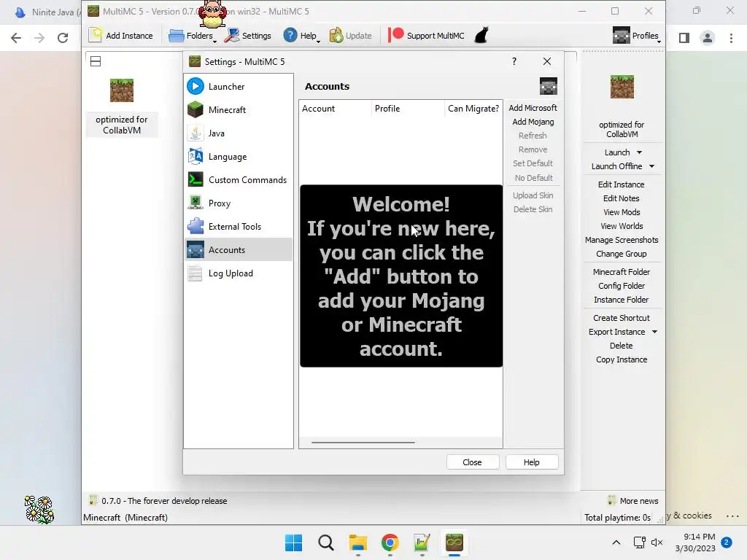
Task: Click Upload Skin button
Action: (533, 195)
